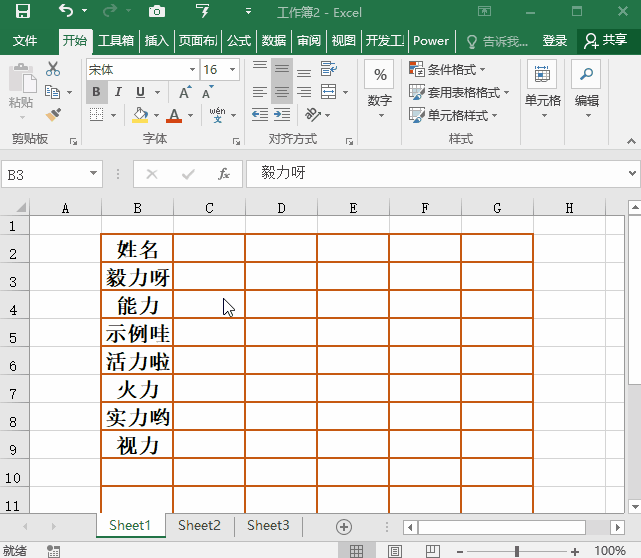This screenshot has height=558, width=641.
Task: Open the 文件 File menu
Action: tap(25, 40)
